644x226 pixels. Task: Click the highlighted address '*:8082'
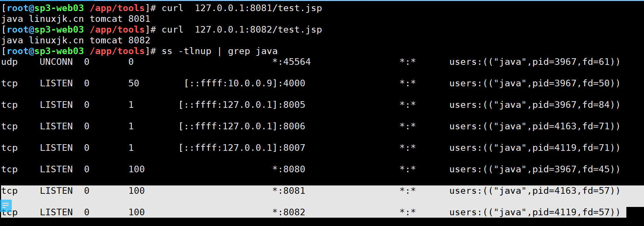pyautogui.click(x=289, y=212)
